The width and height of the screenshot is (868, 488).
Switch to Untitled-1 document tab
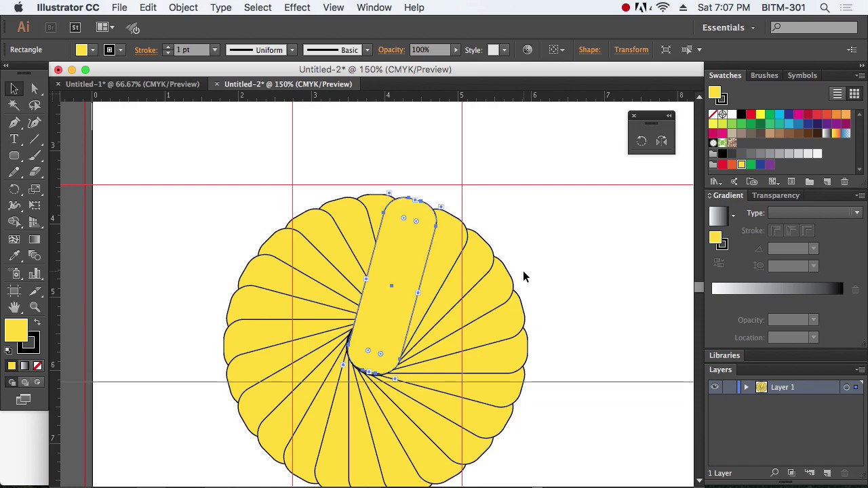click(x=132, y=84)
